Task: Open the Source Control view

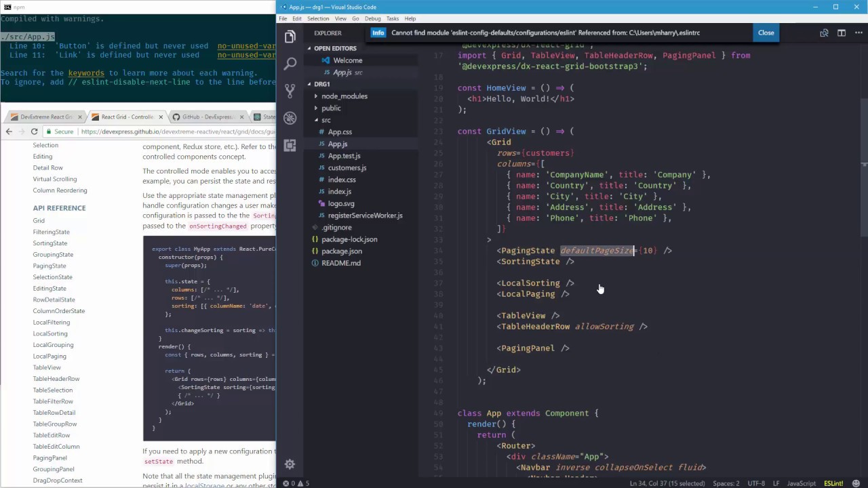Action: click(x=290, y=91)
